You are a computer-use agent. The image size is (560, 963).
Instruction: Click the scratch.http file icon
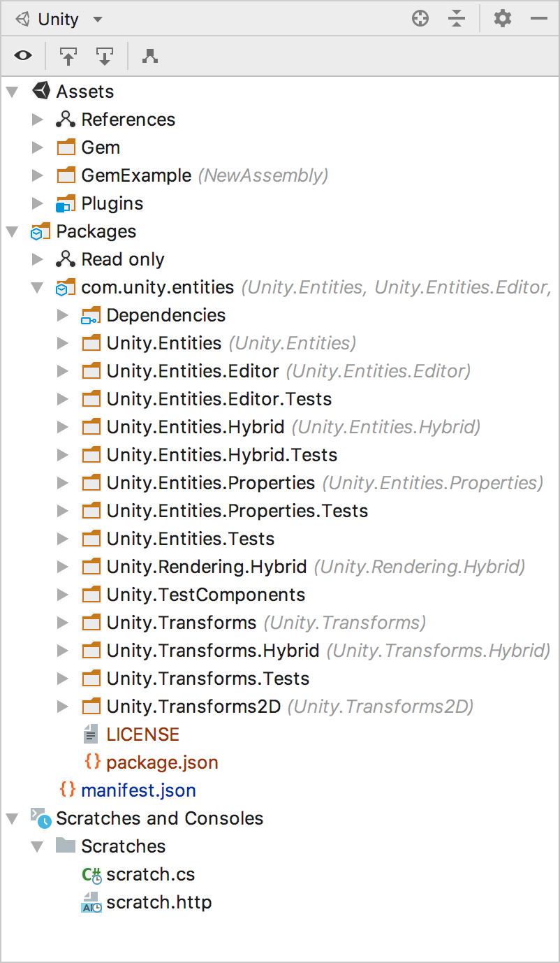point(91,902)
